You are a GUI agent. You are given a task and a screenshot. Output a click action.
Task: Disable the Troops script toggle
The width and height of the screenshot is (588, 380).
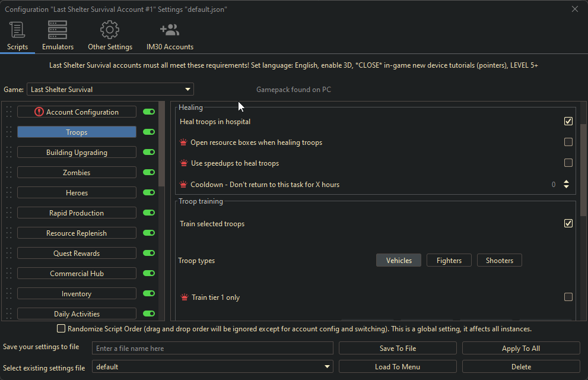[148, 132]
